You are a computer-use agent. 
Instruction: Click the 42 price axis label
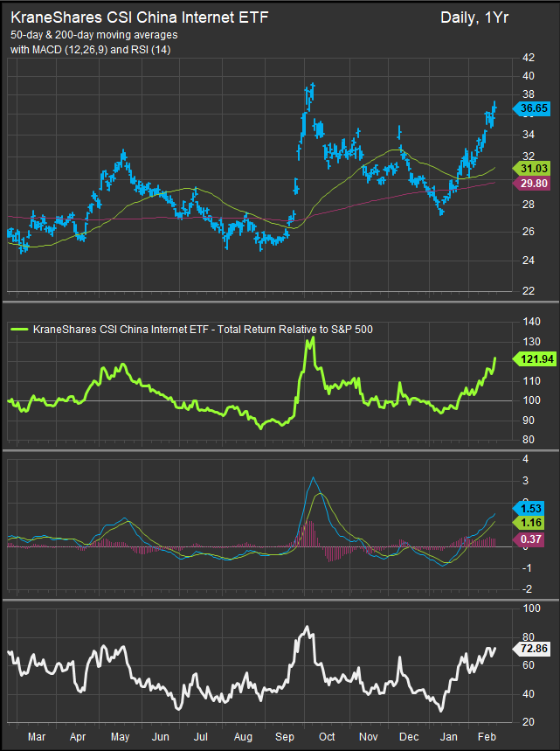click(x=529, y=58)
